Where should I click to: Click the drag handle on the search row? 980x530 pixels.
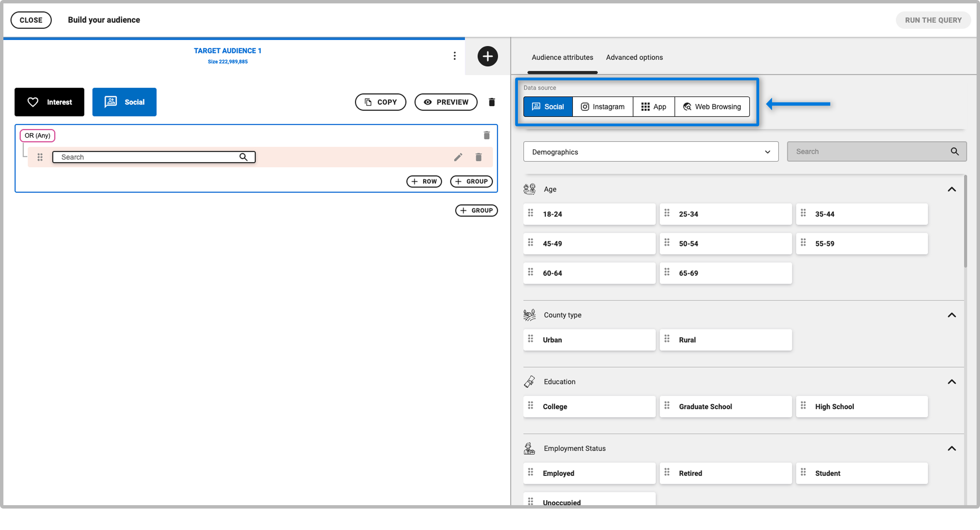[x=40, y=157]
